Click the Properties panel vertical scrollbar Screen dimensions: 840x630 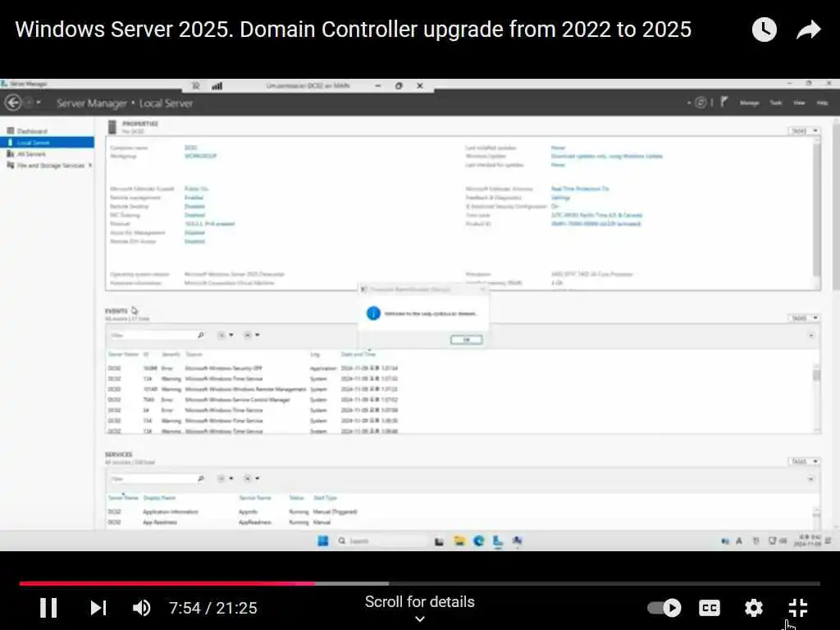click(x=816, y=212)
